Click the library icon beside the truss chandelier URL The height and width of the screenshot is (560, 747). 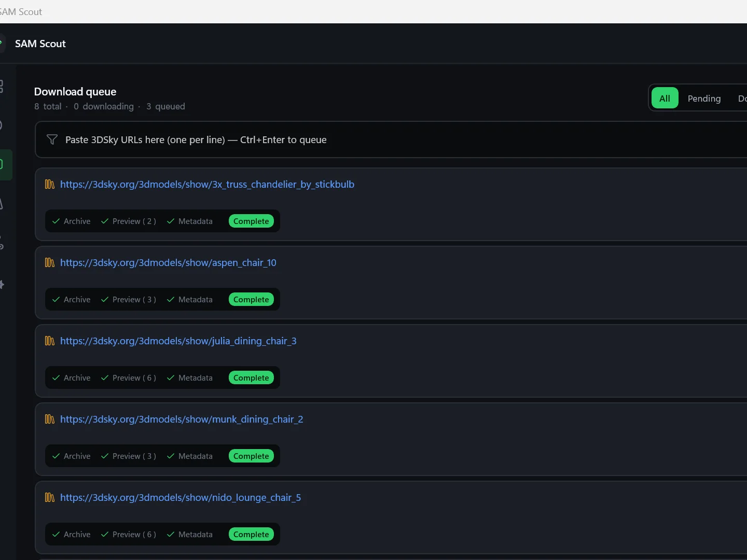click(50, 184)
